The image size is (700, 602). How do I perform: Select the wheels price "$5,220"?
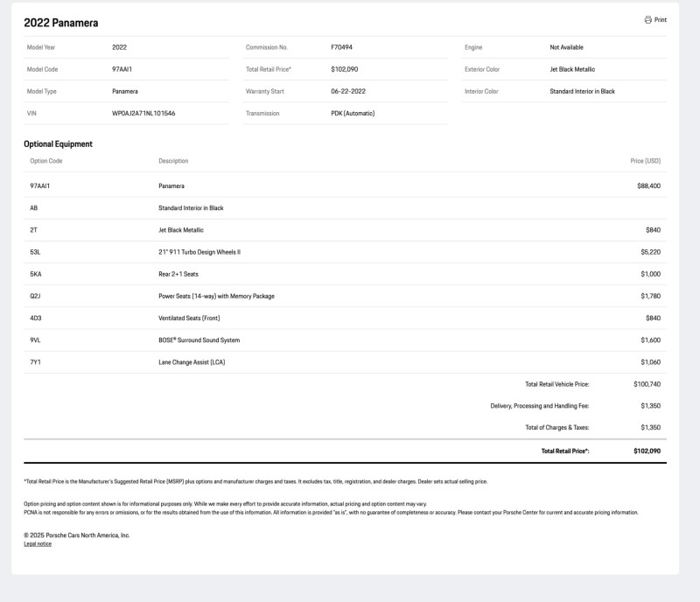coord(650,252)
